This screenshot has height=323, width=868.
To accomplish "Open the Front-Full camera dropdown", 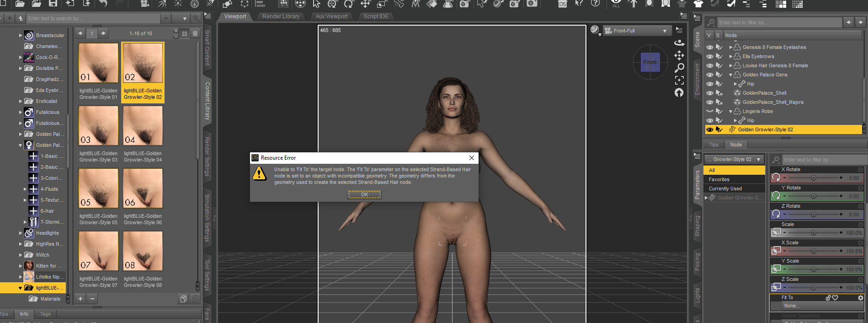I will click(637, 31).
